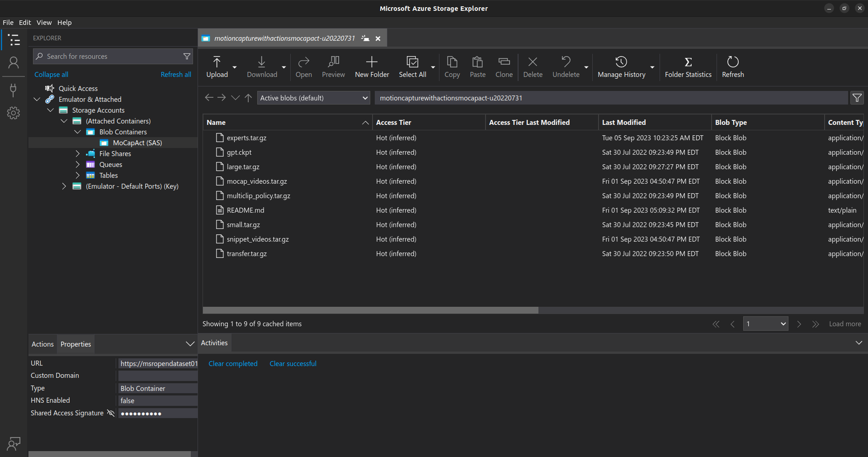Click the pin icon on container tab
This screenshot has height=457, width=868.
click(365, 38)
